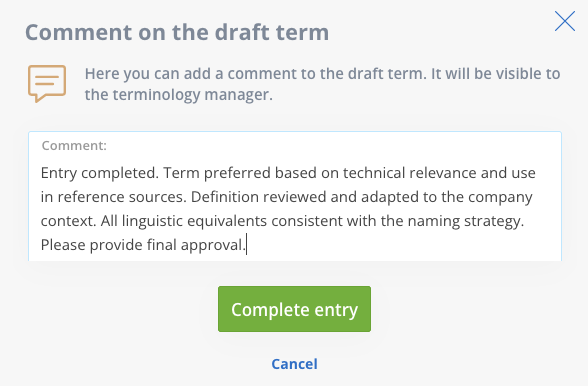The height and width of the screenshot is (386, 588).
Task: Click the word "company" in the comment
Action: [500, 198]
